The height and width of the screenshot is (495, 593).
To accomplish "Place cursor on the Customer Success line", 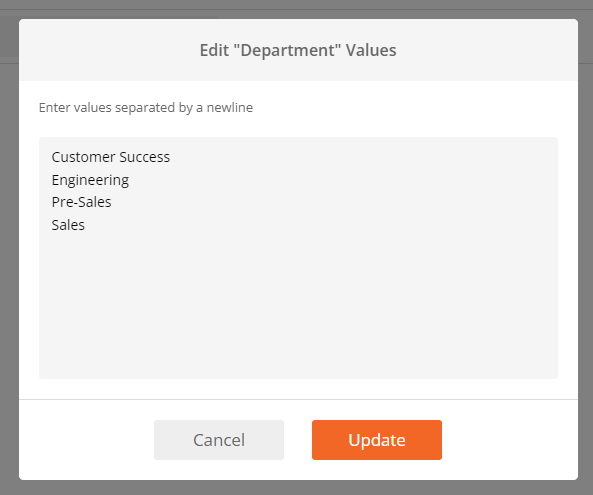I will pos(111,157).
